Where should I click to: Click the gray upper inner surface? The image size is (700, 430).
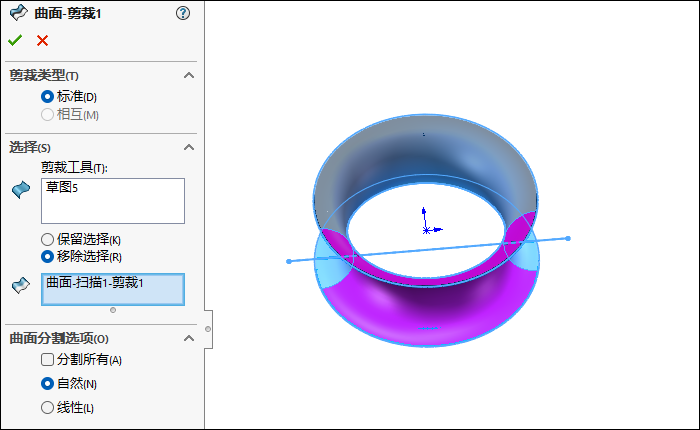[424, 152]
